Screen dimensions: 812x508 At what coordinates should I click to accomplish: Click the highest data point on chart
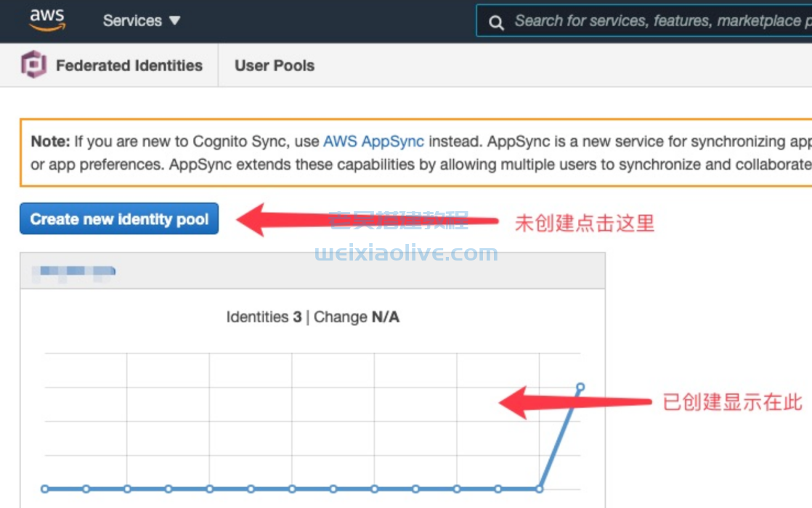580,388
